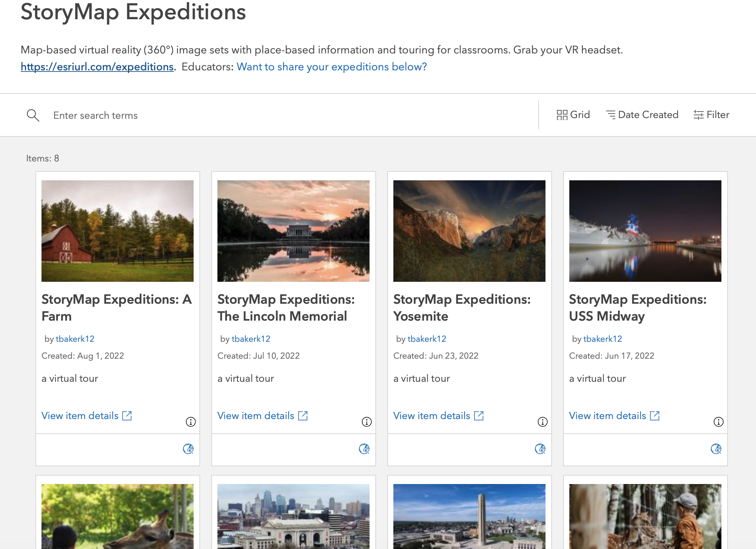
Task: Click the external link icon beside Farm's View item details
Action: click(x=128, y=415)
